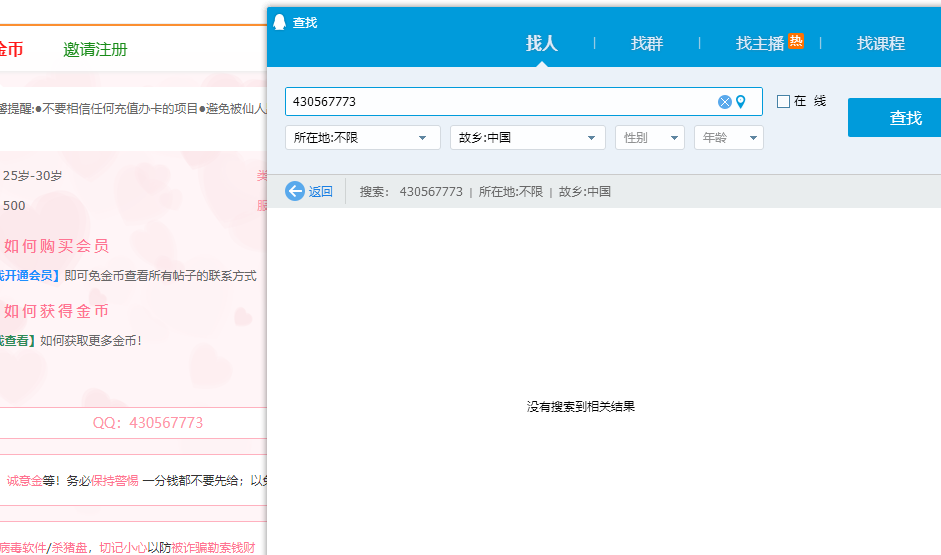Click the blue back arrow icon

[295, 191]
